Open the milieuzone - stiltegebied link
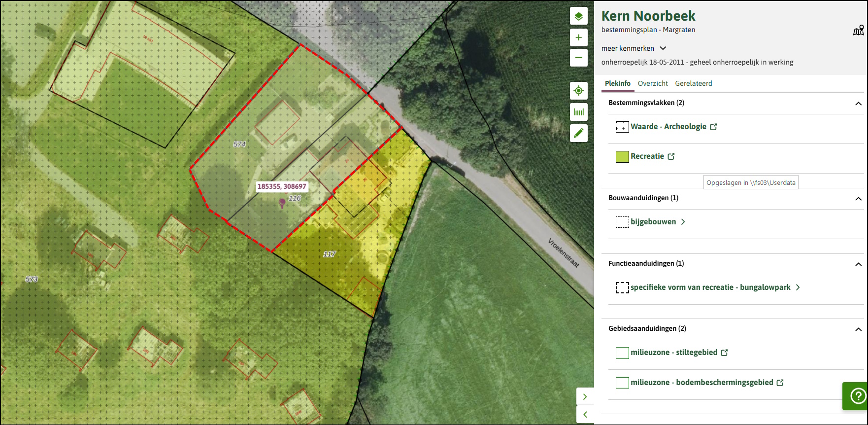 [674, 353]
